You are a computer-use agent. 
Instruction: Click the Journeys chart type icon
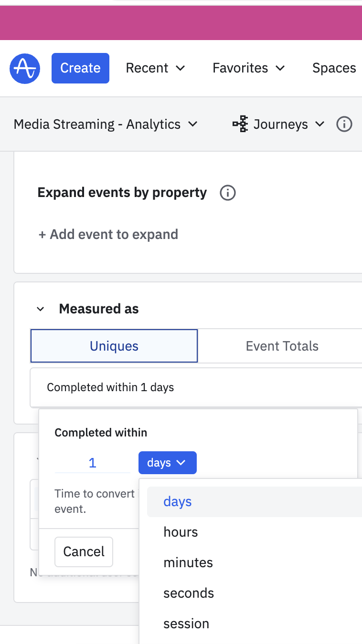point(240,125)
